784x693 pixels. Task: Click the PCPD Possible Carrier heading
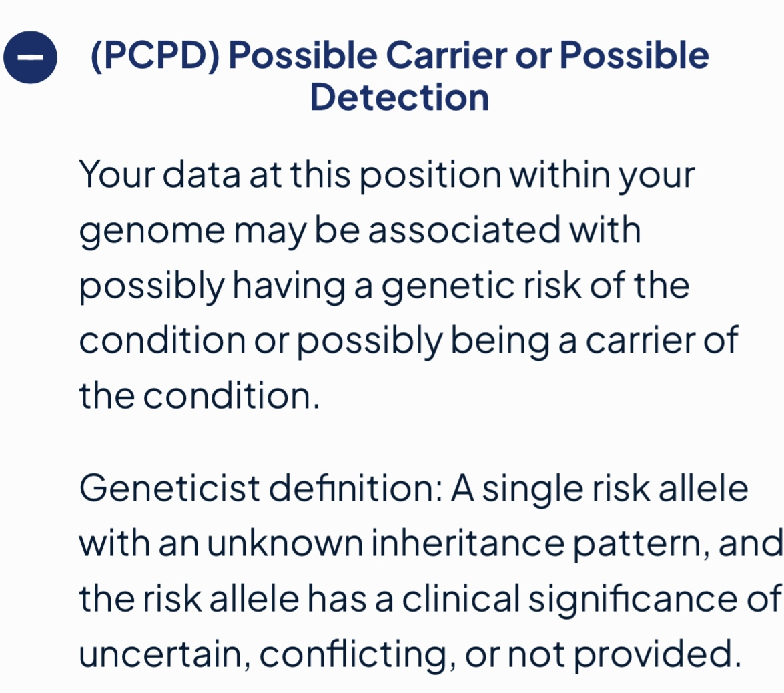click(x=400, y=75)
